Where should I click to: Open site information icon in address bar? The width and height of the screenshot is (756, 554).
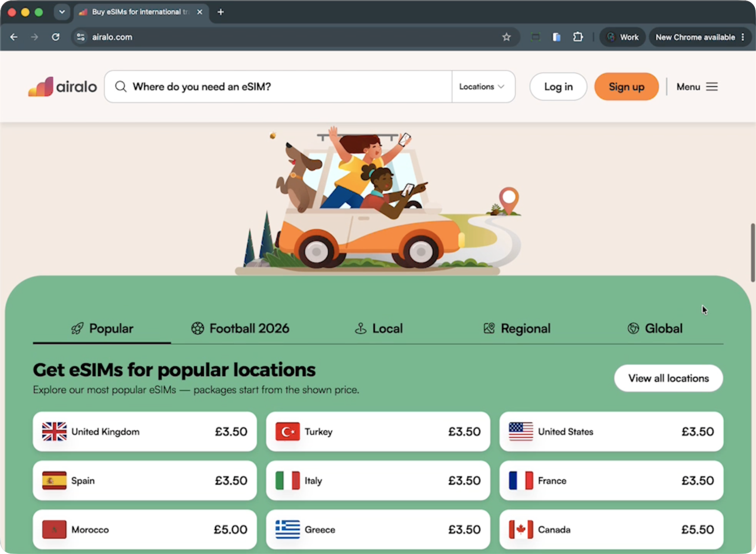(81, 37)
